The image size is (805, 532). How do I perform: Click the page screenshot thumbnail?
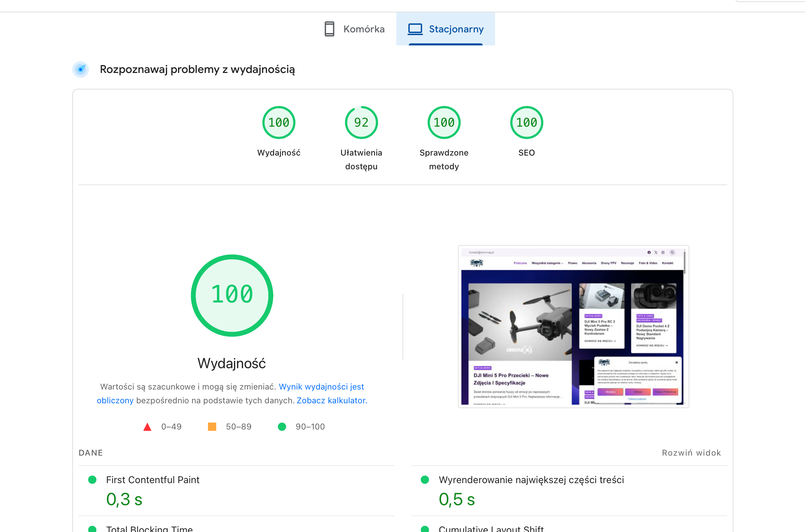click(x=573, y=326)
